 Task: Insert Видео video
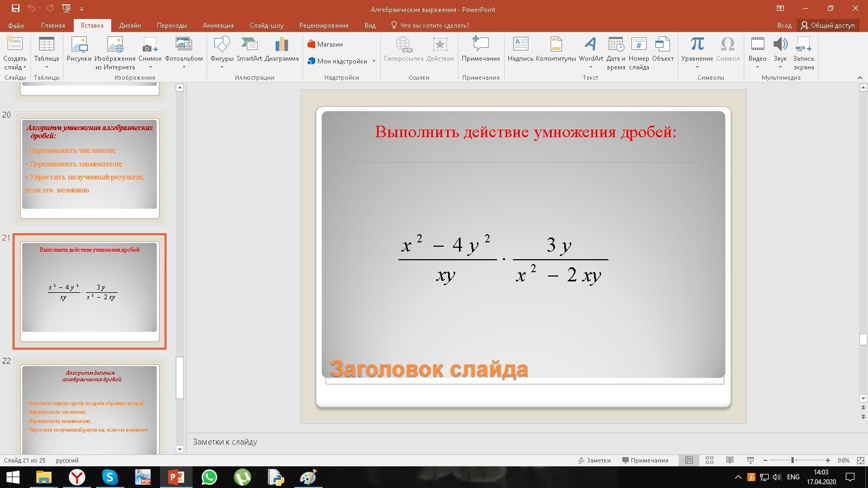pyautogui.click(x=757, y=53)
